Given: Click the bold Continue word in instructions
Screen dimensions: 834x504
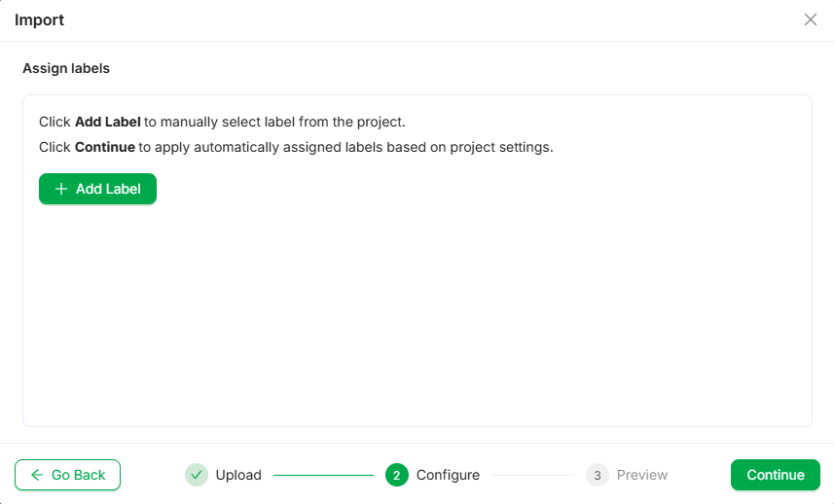Looking at the screenshot, I should coord(104,148).
